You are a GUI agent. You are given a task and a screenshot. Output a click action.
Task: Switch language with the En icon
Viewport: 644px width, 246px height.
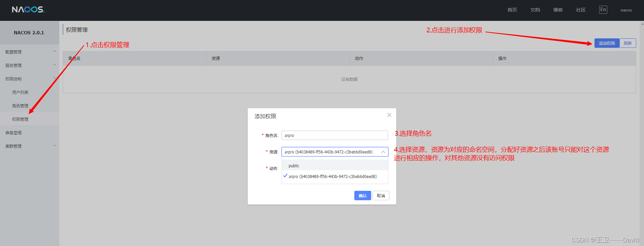(603, 9)
